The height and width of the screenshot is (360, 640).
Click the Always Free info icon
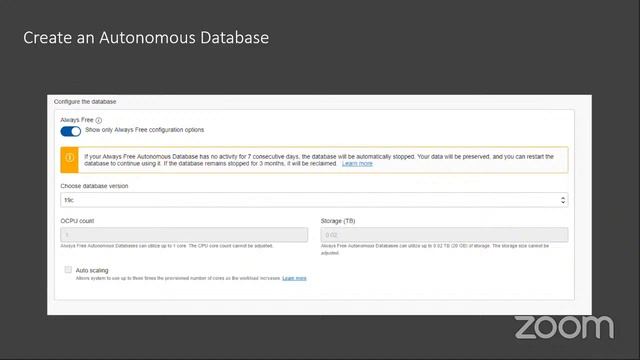point(98,120)
